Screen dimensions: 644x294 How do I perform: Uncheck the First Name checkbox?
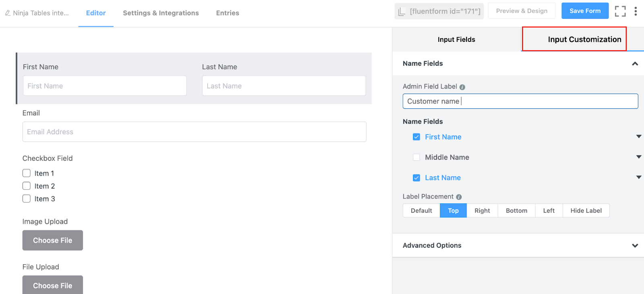(417, 137)
